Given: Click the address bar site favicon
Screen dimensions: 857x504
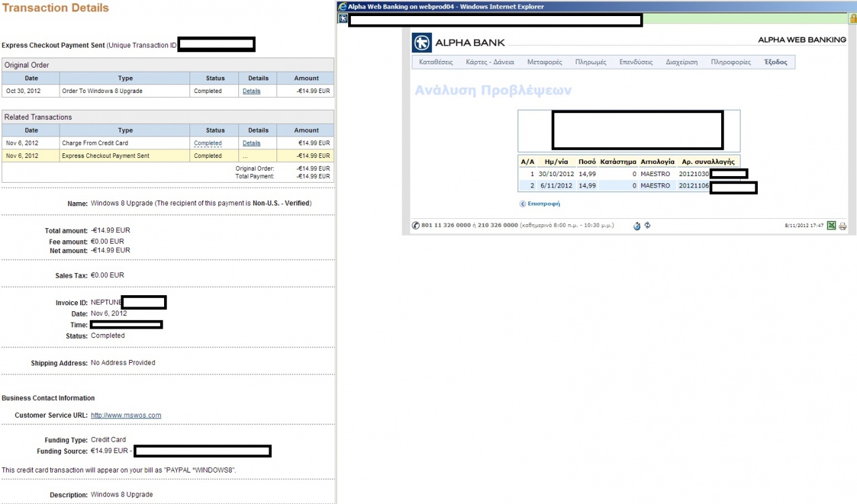Looking at the screenshot, I should [x=343, y=19].
